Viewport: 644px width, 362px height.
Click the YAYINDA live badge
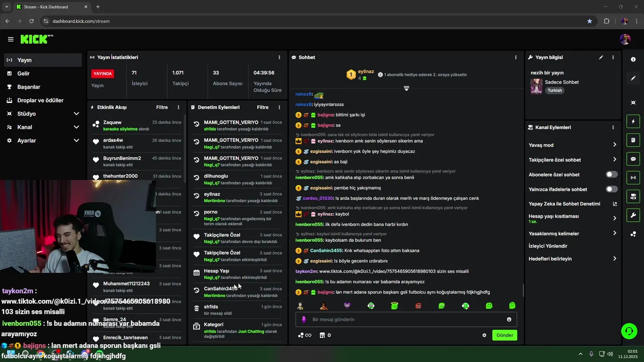tap(103, 73)
